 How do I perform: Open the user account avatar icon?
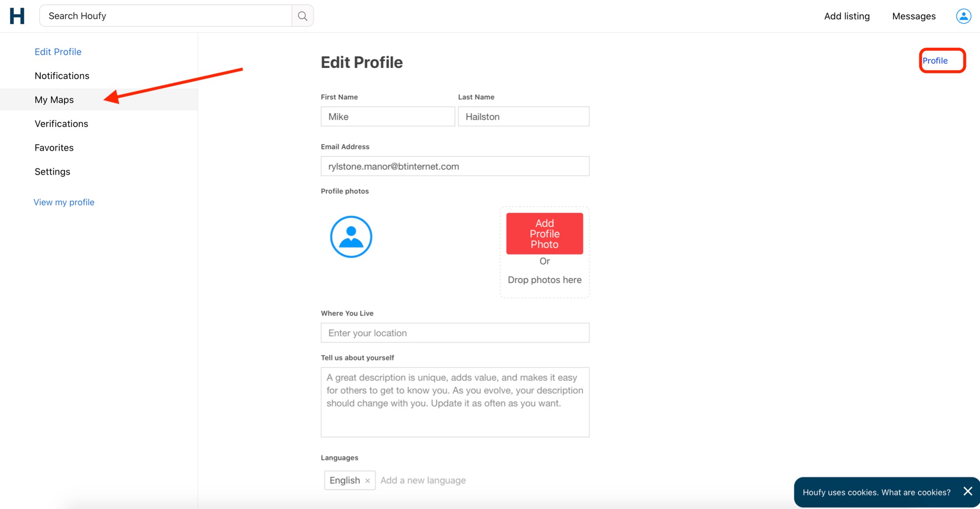pos(963,16)
